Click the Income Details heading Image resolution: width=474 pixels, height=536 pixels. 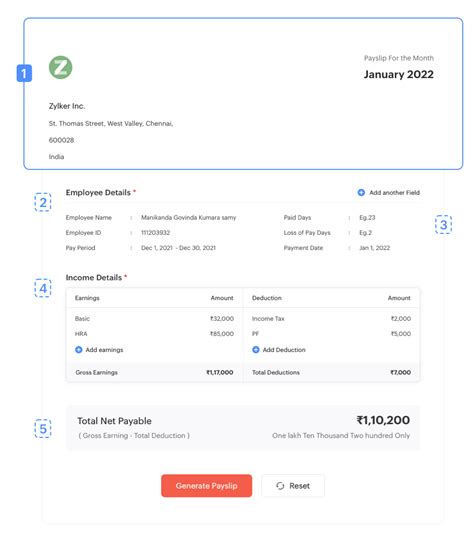[x=94, y=278]
